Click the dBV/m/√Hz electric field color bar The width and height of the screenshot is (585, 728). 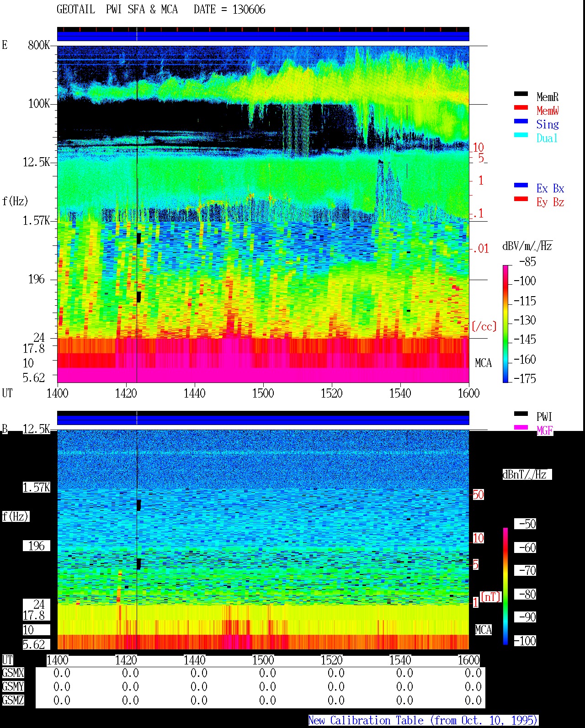coord(505,324)
